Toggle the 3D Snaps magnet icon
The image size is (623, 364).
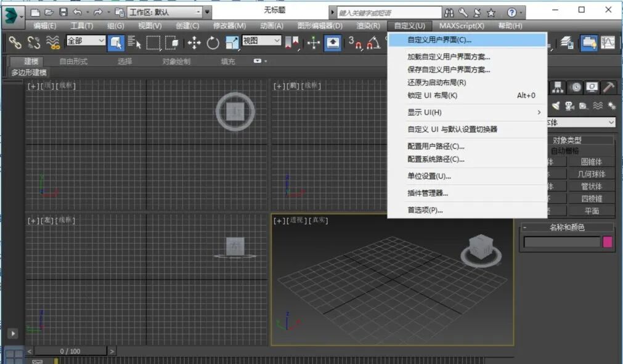pyautogui.click(x=355, y=43)
